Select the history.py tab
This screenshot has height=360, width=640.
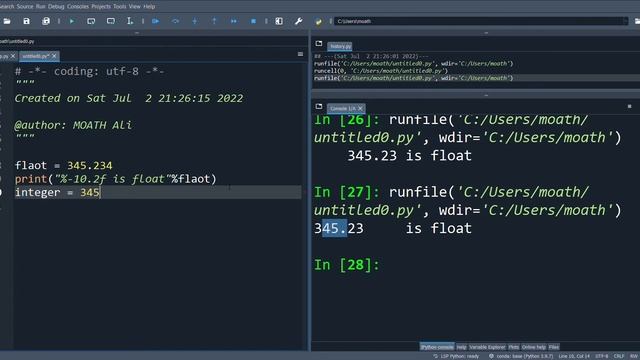(x=340, y=47)
